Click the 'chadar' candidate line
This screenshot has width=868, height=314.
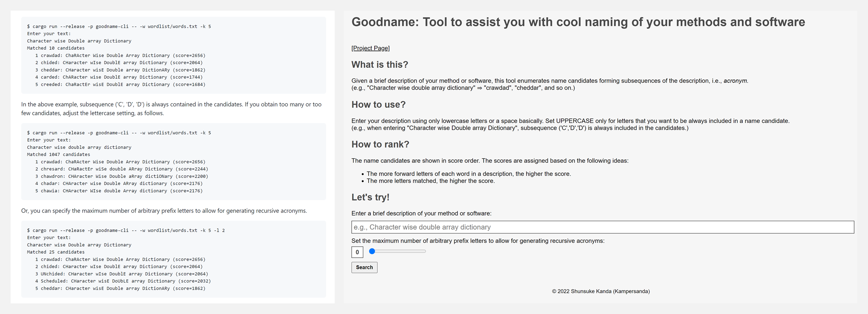119,184
